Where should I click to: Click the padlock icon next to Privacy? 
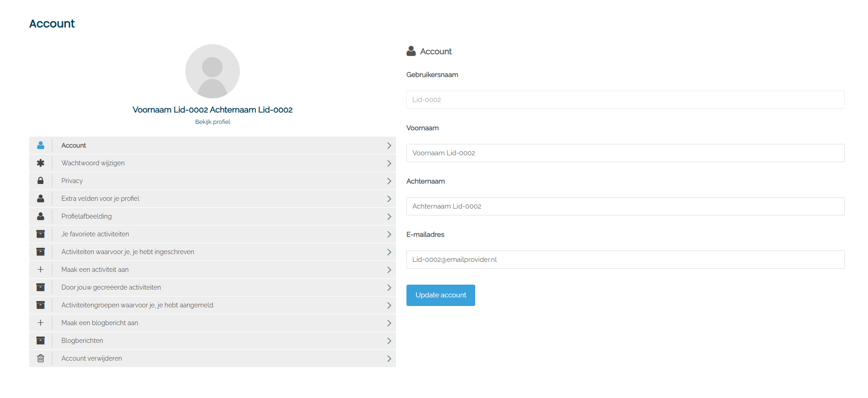pyautogui.click(x=41, y=181)
